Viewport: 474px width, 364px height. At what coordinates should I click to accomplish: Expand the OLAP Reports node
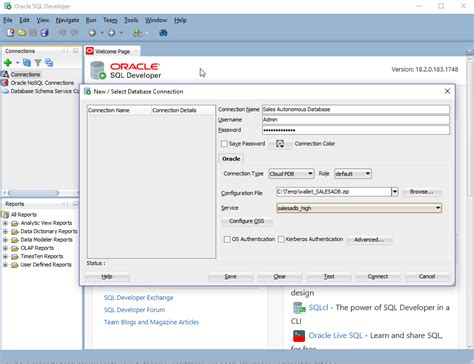tap(5, 248)
